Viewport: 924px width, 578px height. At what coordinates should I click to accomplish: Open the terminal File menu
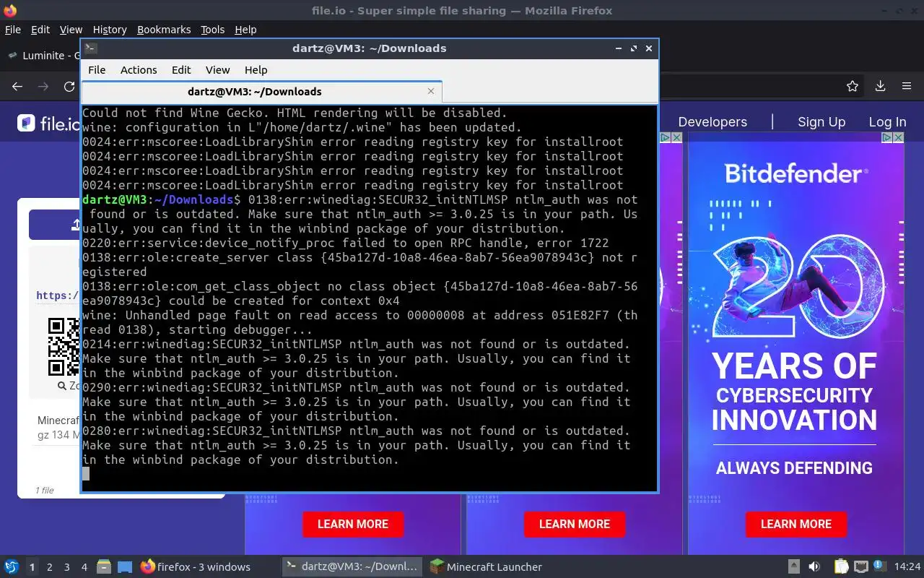[x=97, y=70]
